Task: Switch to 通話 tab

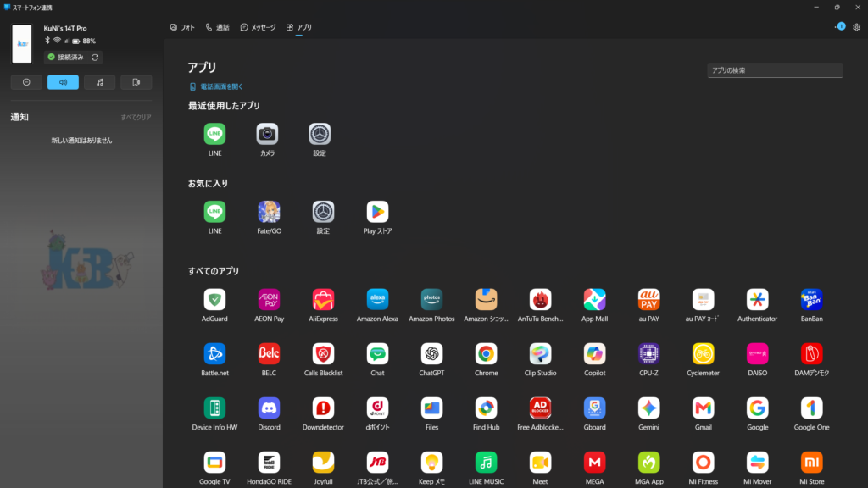Action: (217, 27)
